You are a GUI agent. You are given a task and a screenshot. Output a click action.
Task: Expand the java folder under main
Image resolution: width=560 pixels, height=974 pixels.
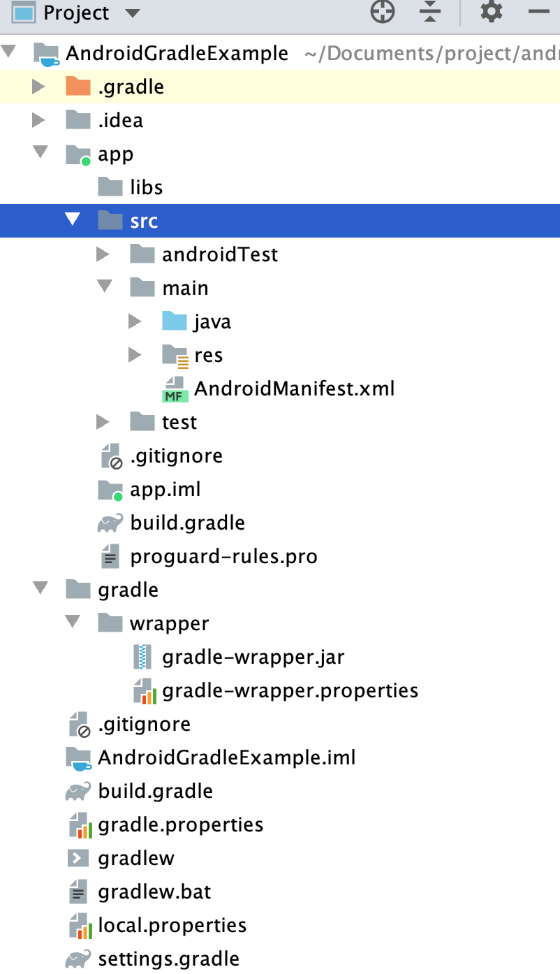134,321
